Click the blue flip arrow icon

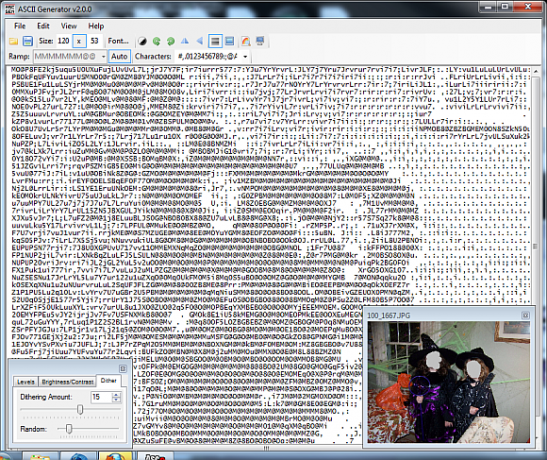[200, 41]
